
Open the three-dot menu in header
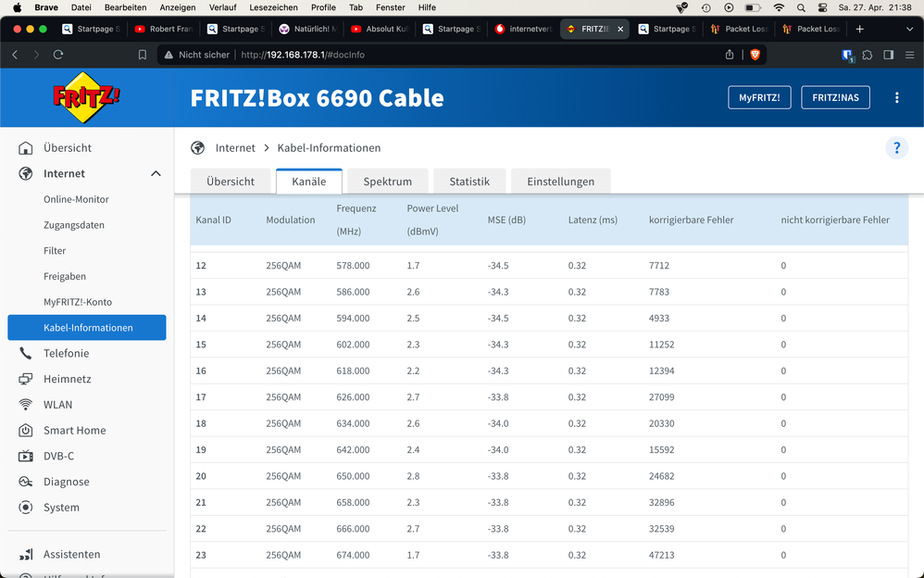[897, 98]
